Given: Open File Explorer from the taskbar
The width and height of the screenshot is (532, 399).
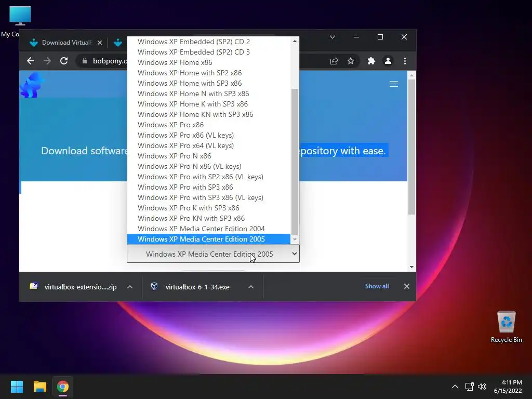Looking at the screenshot, I should [x=39, y=387].
